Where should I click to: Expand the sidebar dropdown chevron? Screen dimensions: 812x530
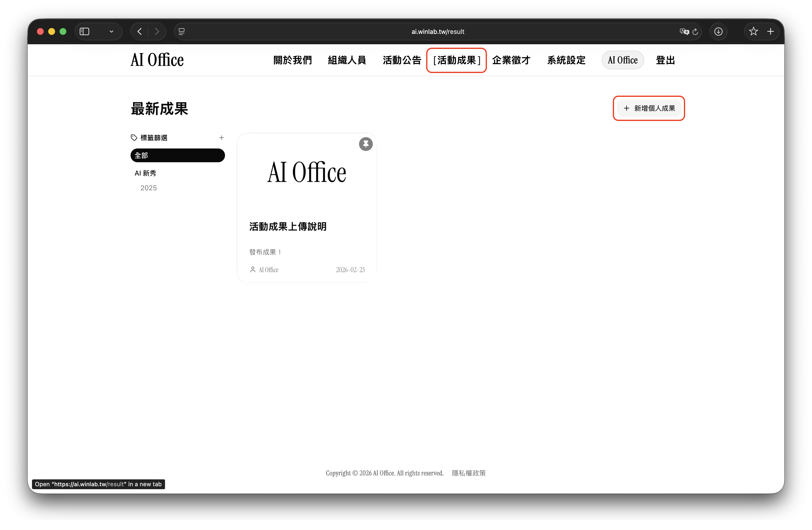pos(111,31)
